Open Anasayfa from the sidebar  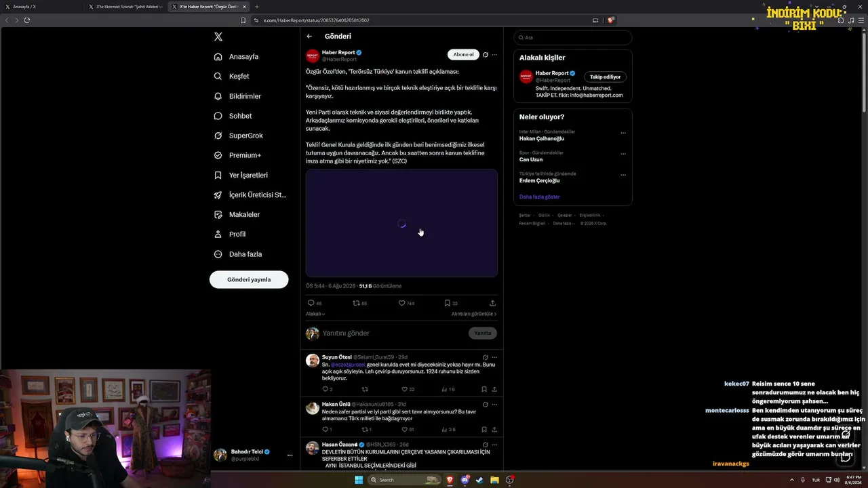(x=236, y=57)
